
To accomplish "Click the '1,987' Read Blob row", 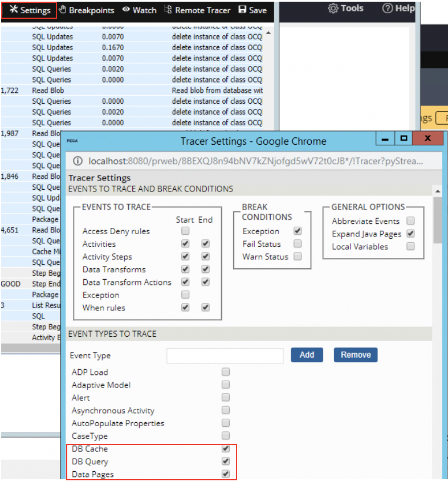I will point(31,133).
